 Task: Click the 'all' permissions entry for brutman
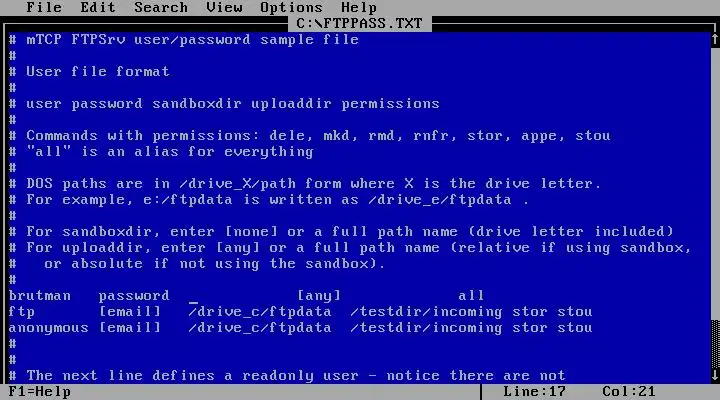click(471, 295)
